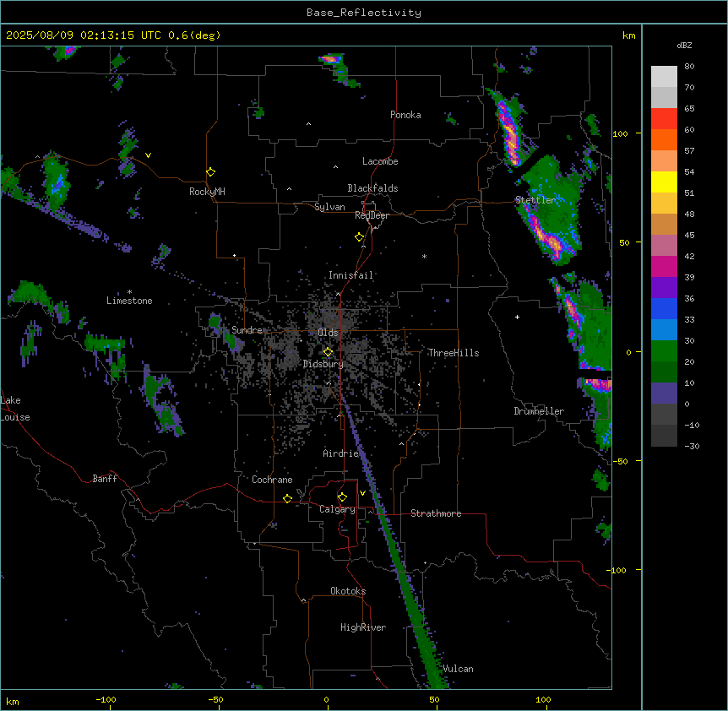Click the Sylvan label on the map
728x711 pixels.
click(329, 207)
